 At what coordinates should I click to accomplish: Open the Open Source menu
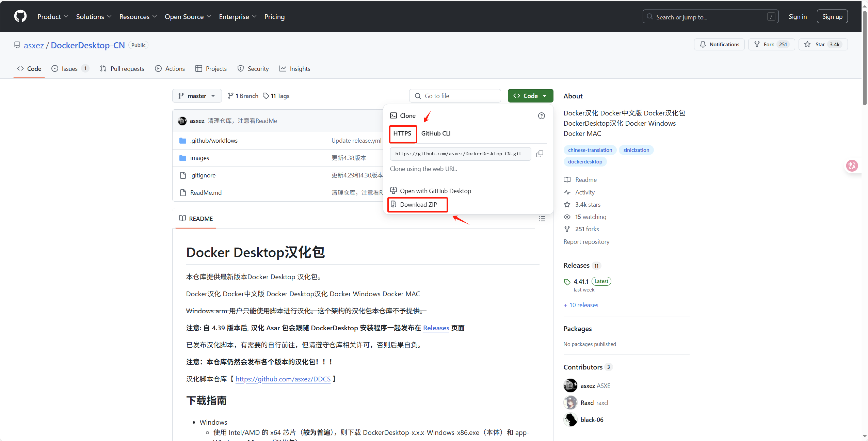(188, 17)
